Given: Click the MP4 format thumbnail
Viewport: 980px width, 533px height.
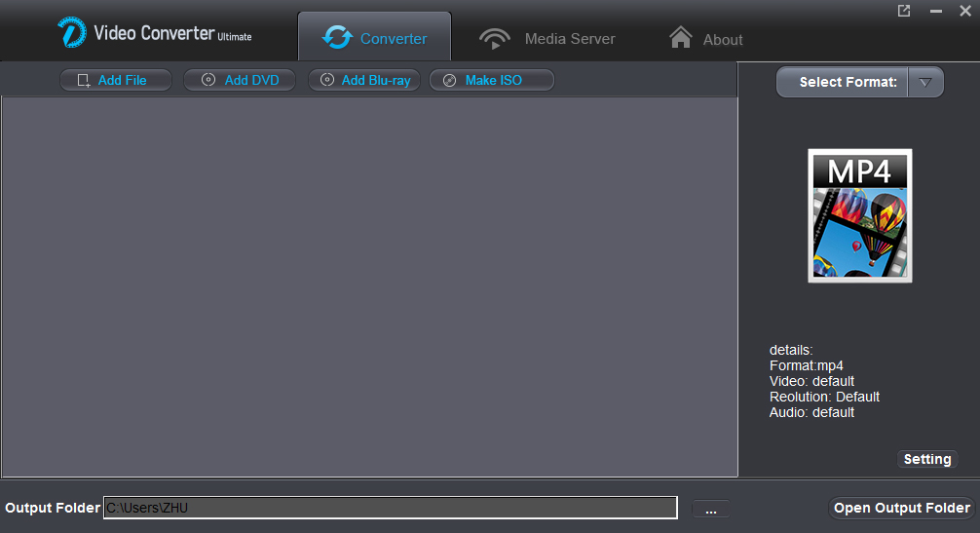Looking at the screenshot, I should coord(860,215).
